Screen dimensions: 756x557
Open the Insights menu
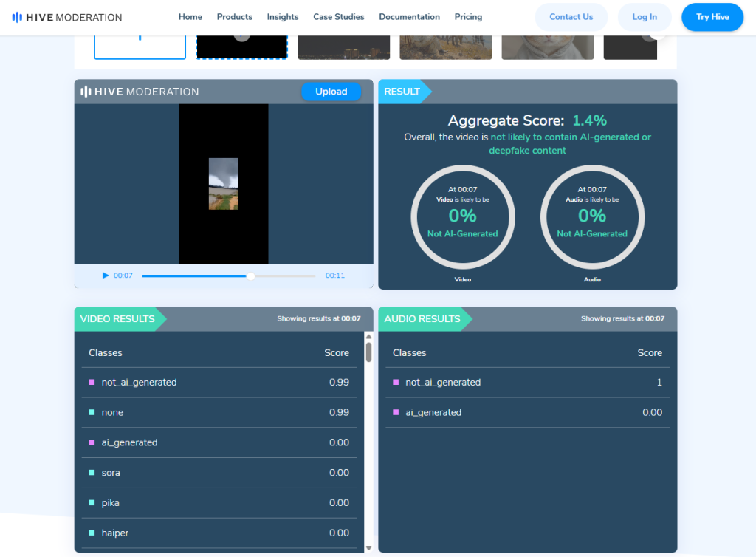[x=283, y=17]
